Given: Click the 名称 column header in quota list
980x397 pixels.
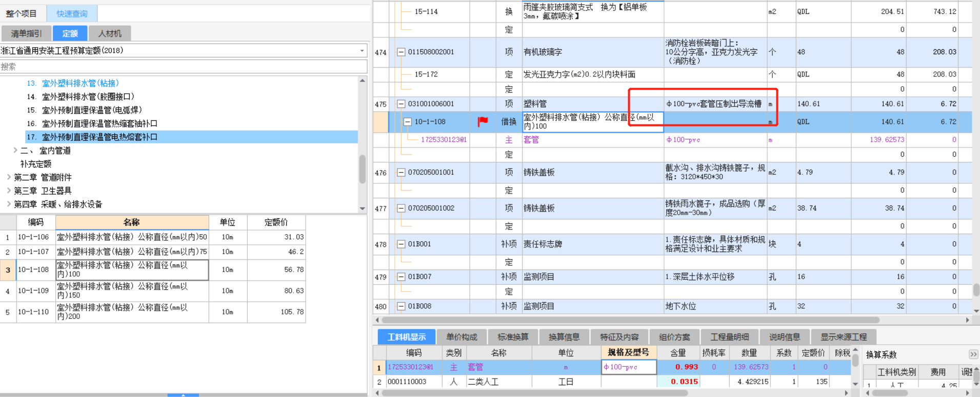Looking at the screenshot, I should click(132, 222).
